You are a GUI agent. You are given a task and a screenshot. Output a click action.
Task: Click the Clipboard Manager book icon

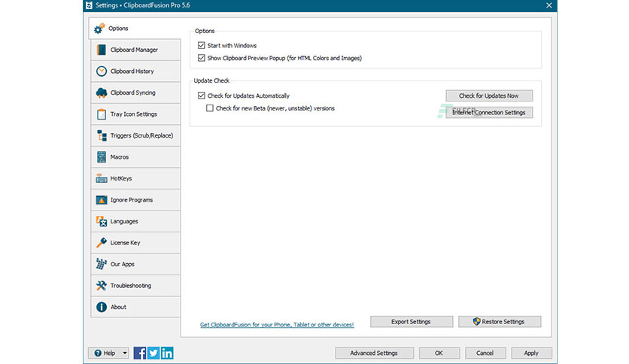pos(102,50)
